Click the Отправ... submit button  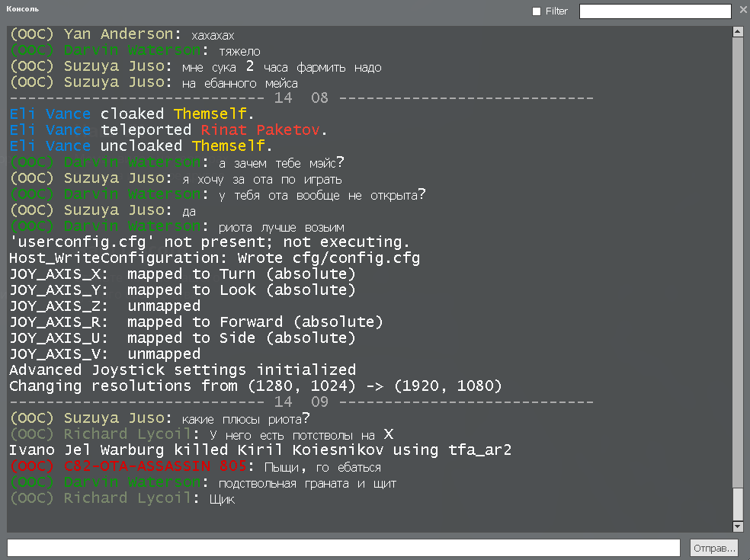tap(714, 548)
